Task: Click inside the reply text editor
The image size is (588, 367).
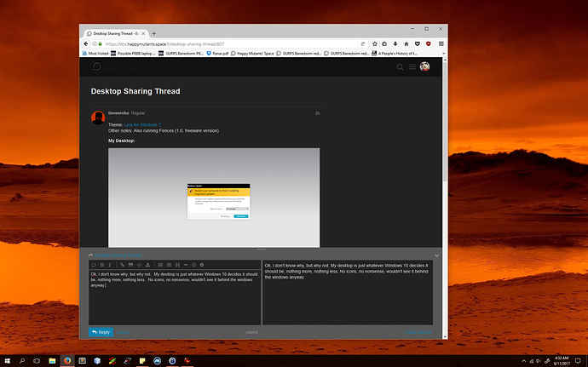Action: [175, 297]
